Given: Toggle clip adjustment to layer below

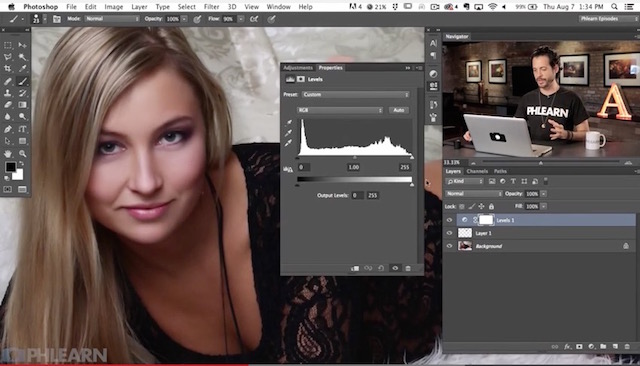Looking at the screenshot, I should pos(355,268).
